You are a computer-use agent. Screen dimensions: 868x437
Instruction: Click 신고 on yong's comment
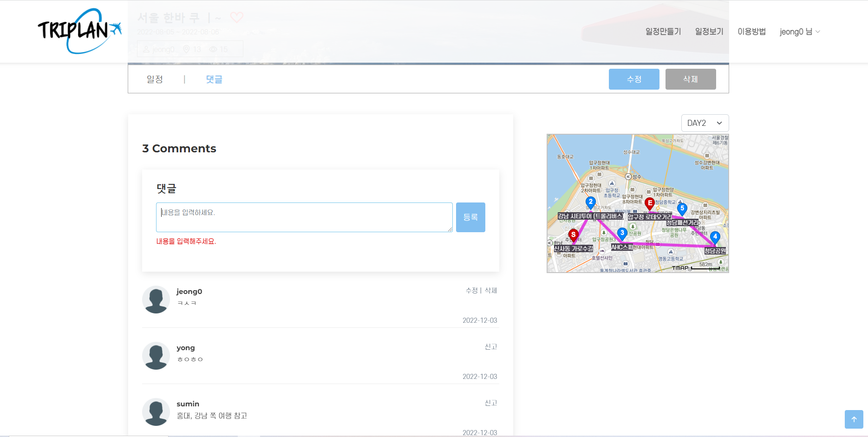click(491, 347)
